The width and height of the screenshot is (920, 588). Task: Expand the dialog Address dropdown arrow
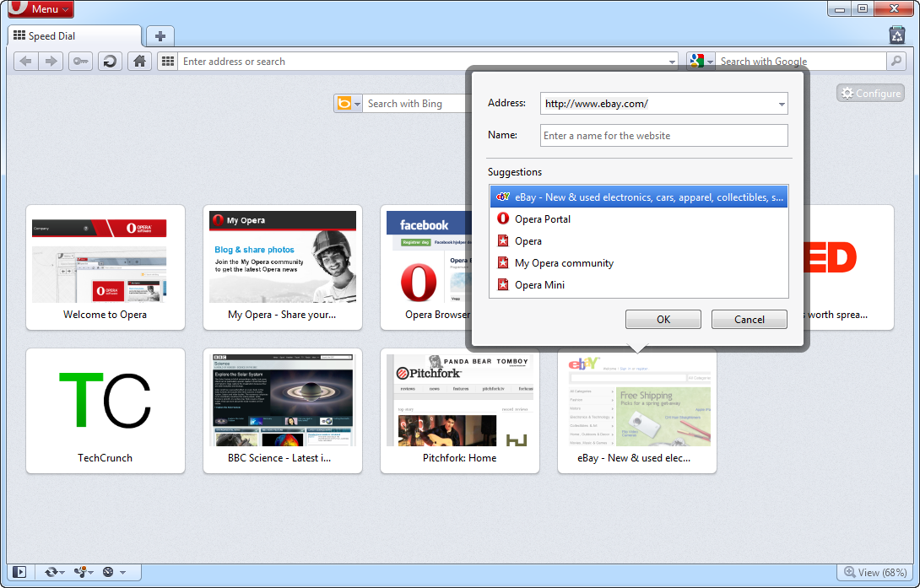click(x=781, y=105)
